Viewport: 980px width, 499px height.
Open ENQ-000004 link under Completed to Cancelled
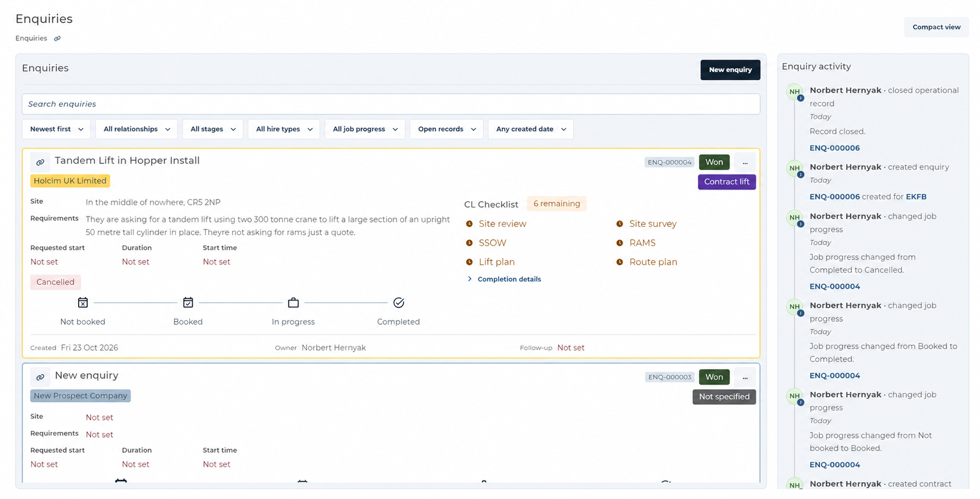[x=834, y=287]
